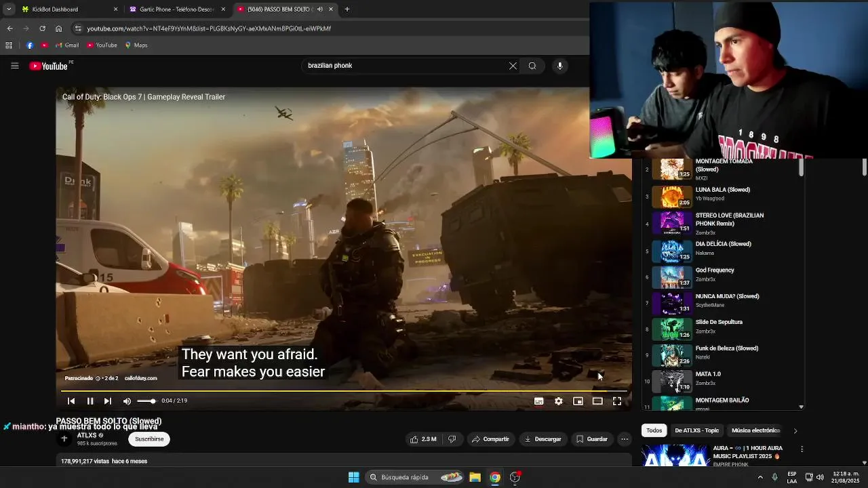Clear the brazilian phonk search text

(x=513, y=66)
